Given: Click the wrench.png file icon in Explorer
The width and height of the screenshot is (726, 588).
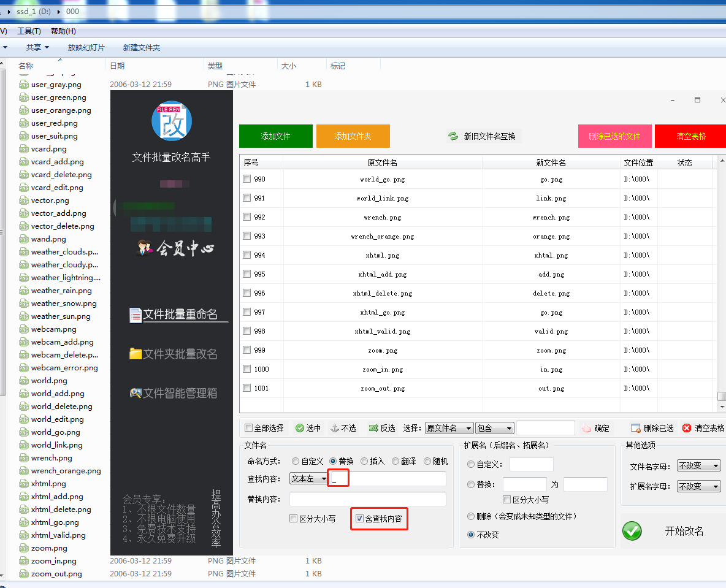Looking at the screenshot, I should pos(24,458).
